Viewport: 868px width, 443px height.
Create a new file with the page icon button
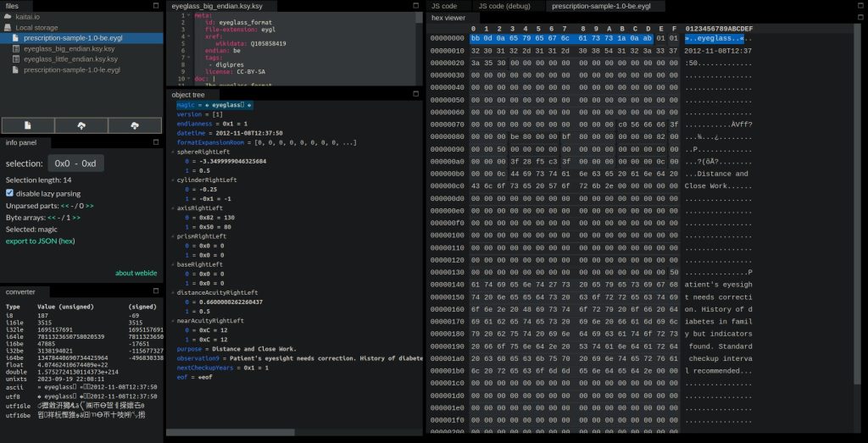(28, 125)
